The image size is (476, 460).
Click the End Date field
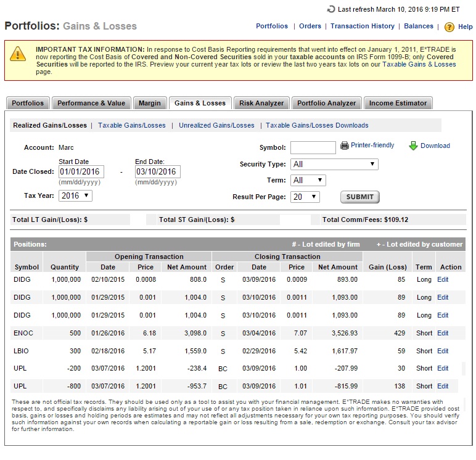point(157,172)
